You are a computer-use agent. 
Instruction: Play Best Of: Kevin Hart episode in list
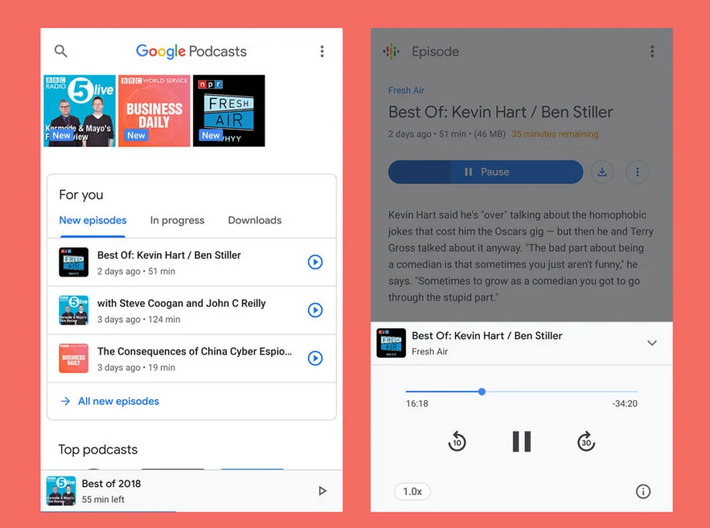(x=315, y=262)
